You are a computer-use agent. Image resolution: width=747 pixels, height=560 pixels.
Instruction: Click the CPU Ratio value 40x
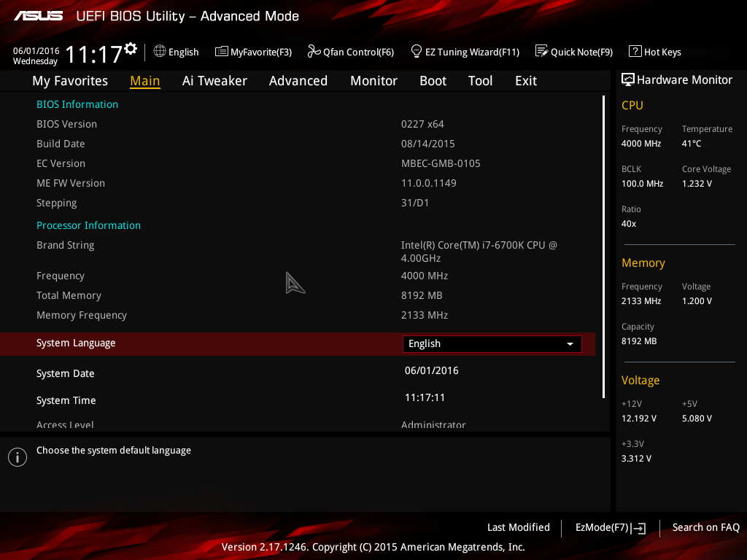(628, 224)
